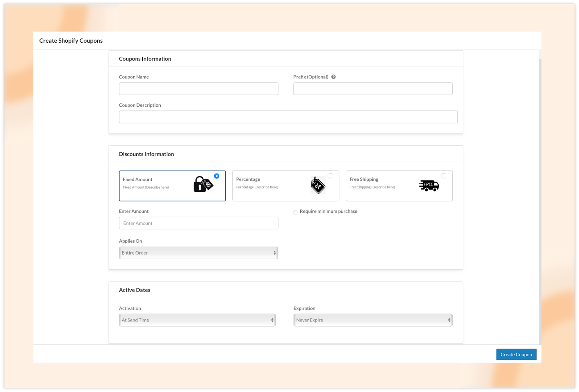Image resolution: width=579 pixels, height=392 pixels.
Task: Click the 'Active Dates' section heading
Action: [135, 290]
